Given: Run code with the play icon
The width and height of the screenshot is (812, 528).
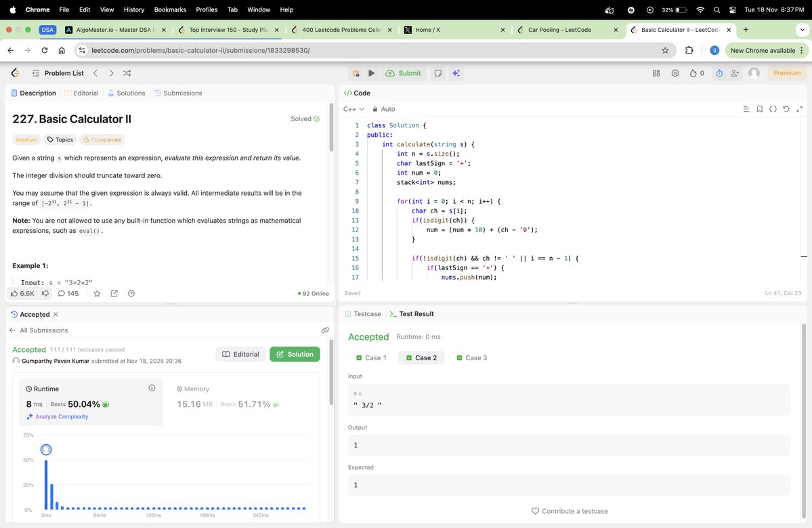Looking at the screenshot, I should [371, 73].
